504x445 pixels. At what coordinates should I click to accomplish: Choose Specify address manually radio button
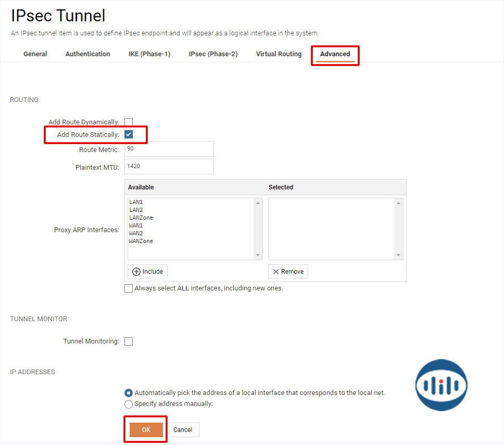pyautogui.click(x=129, y=404)
